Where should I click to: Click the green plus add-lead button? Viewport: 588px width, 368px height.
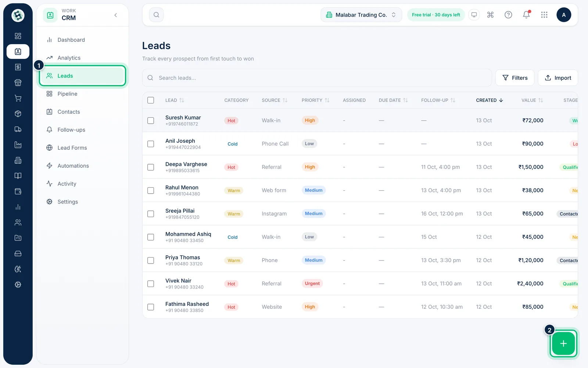(x=563, y=343)
